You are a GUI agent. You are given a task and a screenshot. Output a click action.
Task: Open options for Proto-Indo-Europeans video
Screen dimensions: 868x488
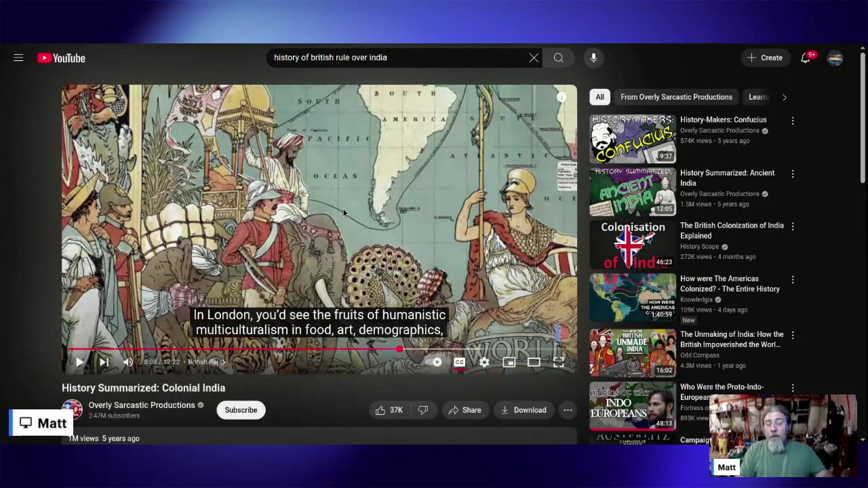coord(793,388)
